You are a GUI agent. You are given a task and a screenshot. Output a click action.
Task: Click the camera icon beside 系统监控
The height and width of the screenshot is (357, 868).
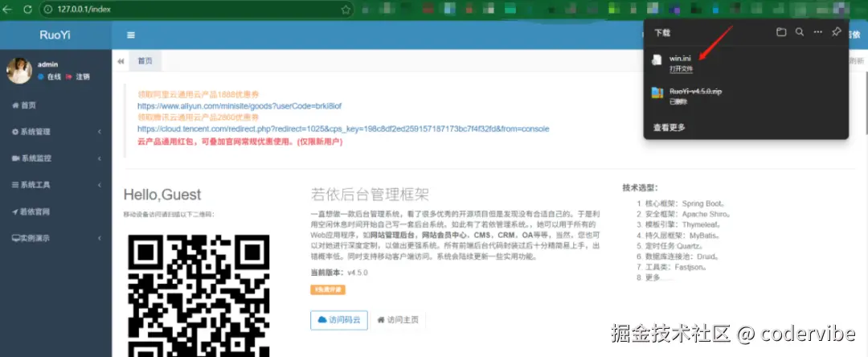tap(15, 158)
